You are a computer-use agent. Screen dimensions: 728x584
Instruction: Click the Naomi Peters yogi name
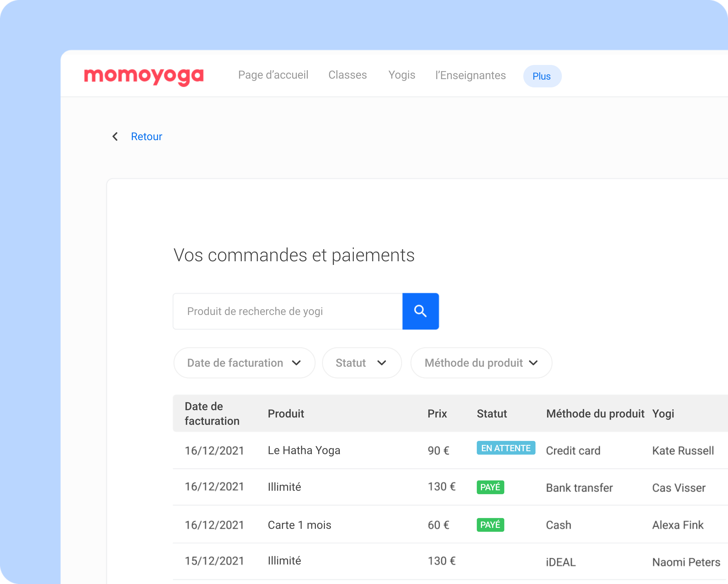click(686, 562)
